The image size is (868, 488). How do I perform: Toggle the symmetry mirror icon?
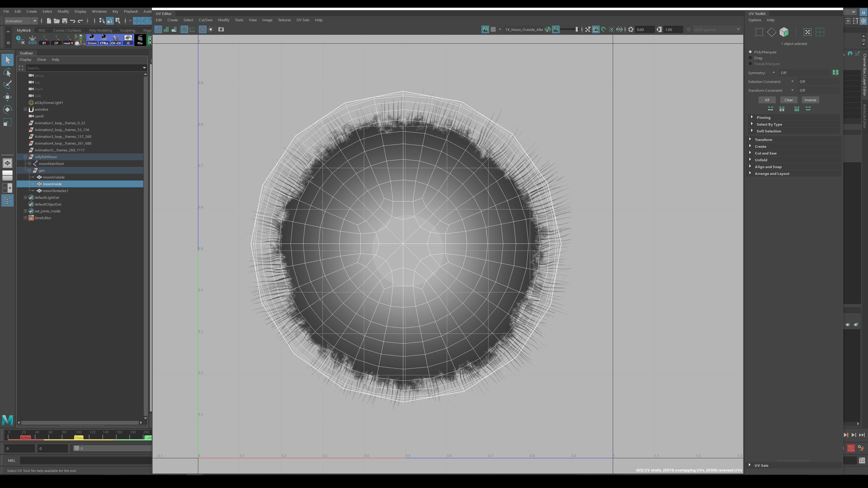pyautogui.click(x=835, y=73)
